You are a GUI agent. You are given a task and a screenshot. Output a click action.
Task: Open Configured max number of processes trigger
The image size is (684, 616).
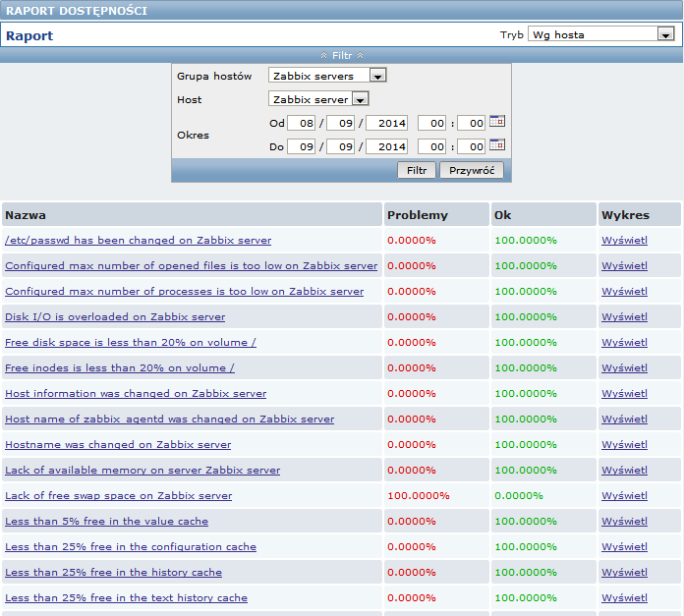pos(184,291)
